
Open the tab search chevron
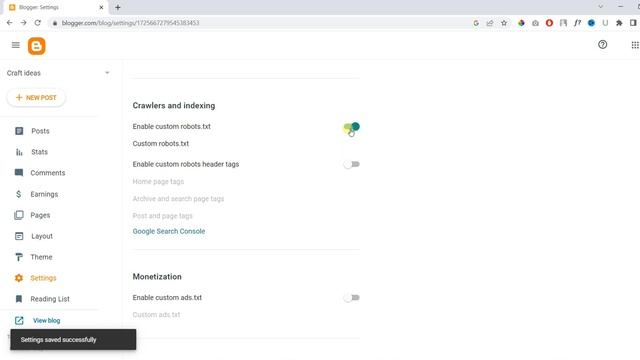click(600, 7)
